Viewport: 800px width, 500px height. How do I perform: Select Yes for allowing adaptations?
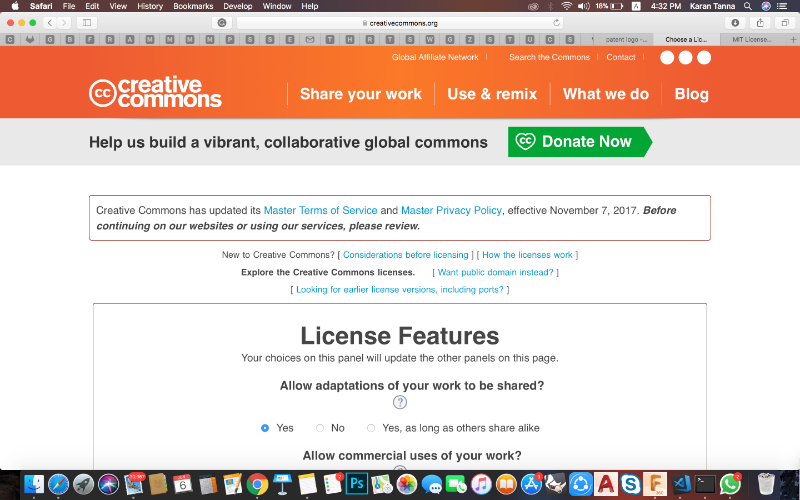(x=265, y=428)
